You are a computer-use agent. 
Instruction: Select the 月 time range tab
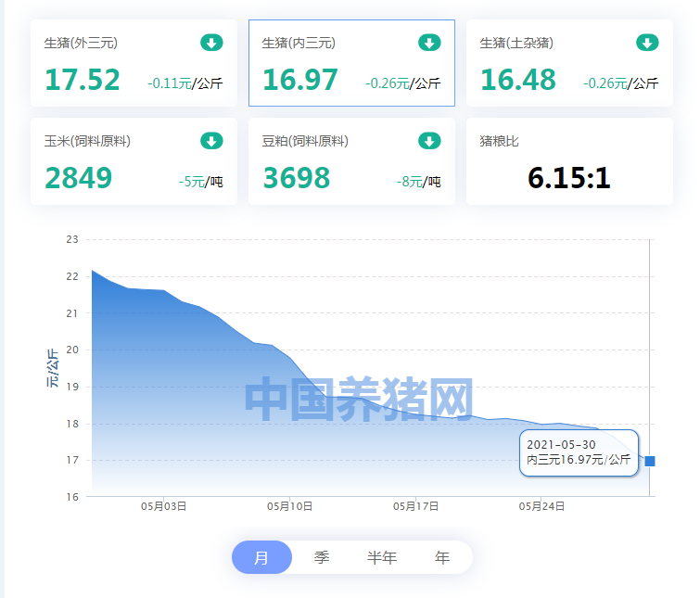tap(261, 557)
